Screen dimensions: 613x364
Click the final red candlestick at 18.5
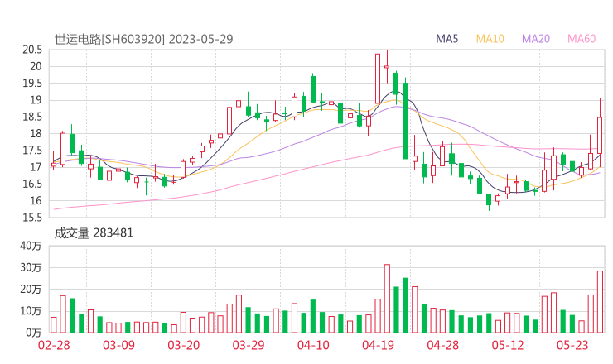click(x=600, y=135)
